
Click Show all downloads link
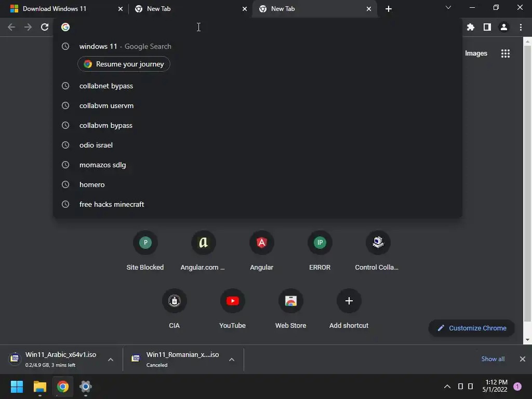[x=493, y=359]
